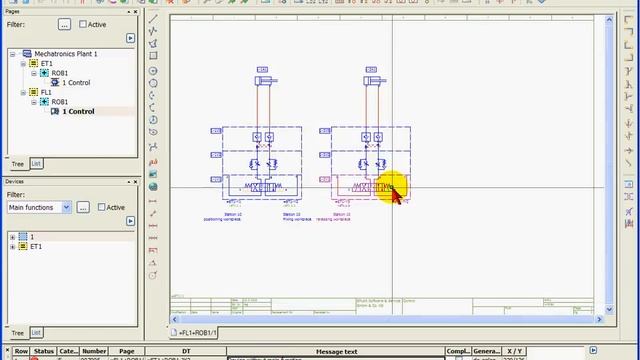The height and width of the screenshot is (360, 640).
Task: Click the drawing's vertical scrollbar down arrow
Action: tap(609, 309)
